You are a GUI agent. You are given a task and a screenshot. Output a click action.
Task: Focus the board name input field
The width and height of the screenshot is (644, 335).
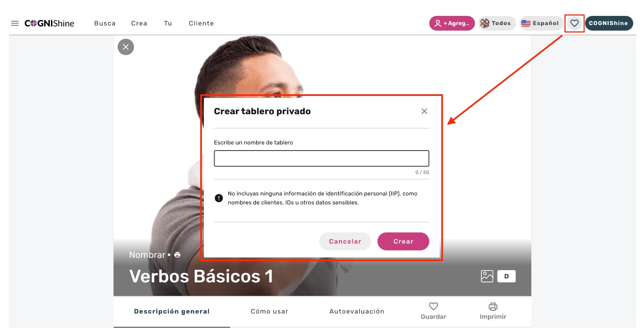point(321,158)
